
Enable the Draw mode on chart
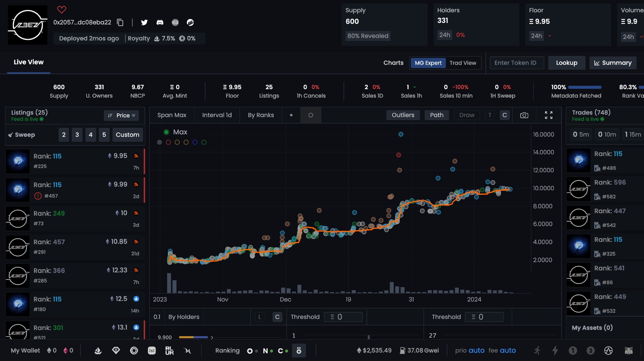(467, 115)
